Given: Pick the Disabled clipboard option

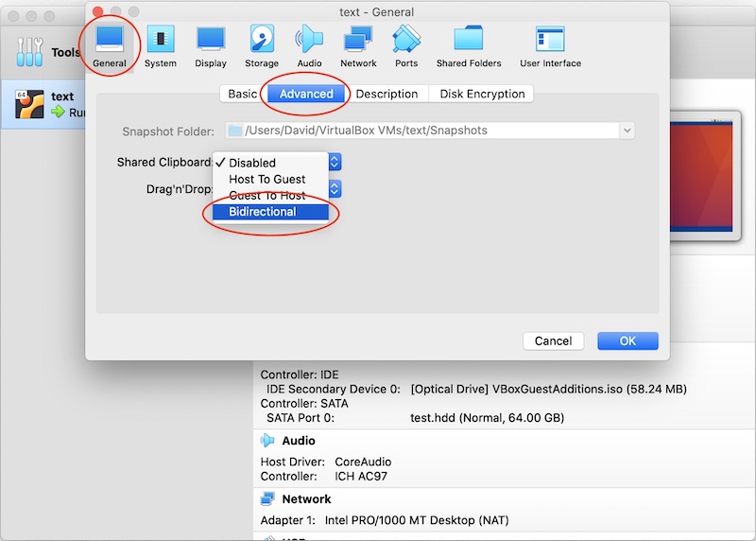Looking at the screenshot, I should (252, 163).
